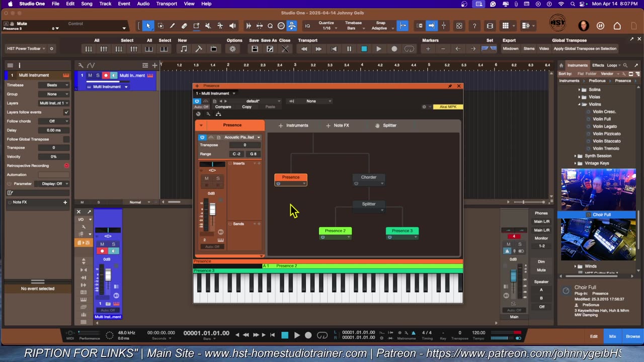Screen dimensions: 644x362
Task: Toggle editor activate power button near Auto: Off
Action: pos(197,101)
